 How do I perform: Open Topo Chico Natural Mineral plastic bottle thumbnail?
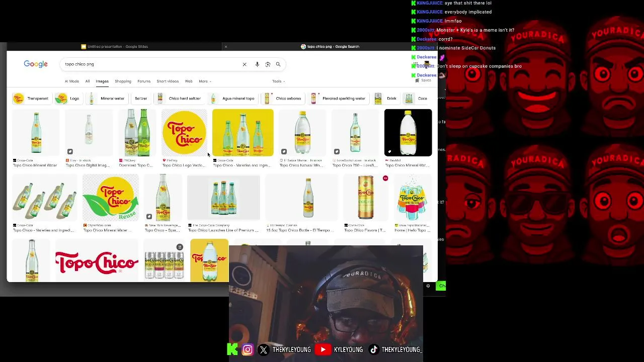coord(302,133)
